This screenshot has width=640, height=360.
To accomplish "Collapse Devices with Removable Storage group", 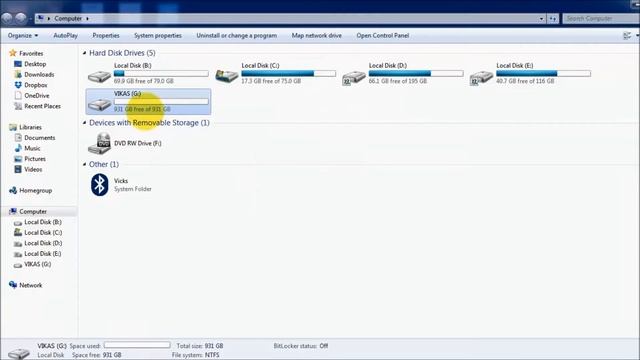I will tap(84, 123).
